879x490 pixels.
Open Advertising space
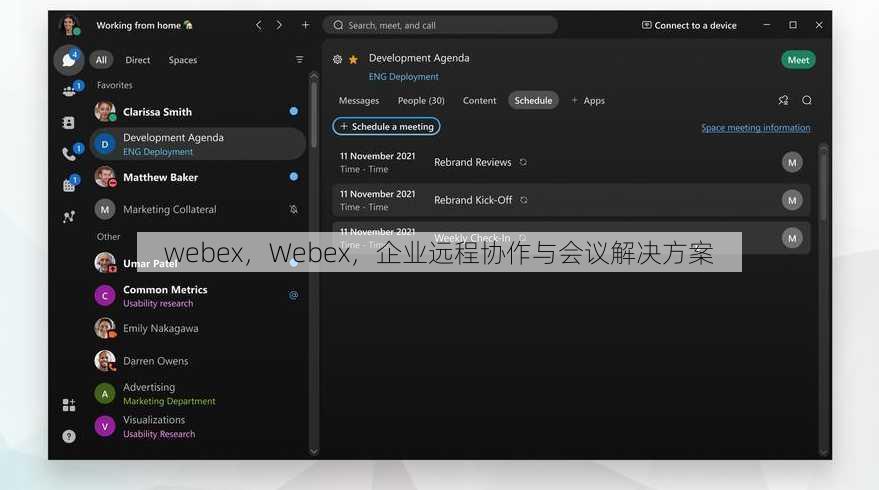click(198, 394)
